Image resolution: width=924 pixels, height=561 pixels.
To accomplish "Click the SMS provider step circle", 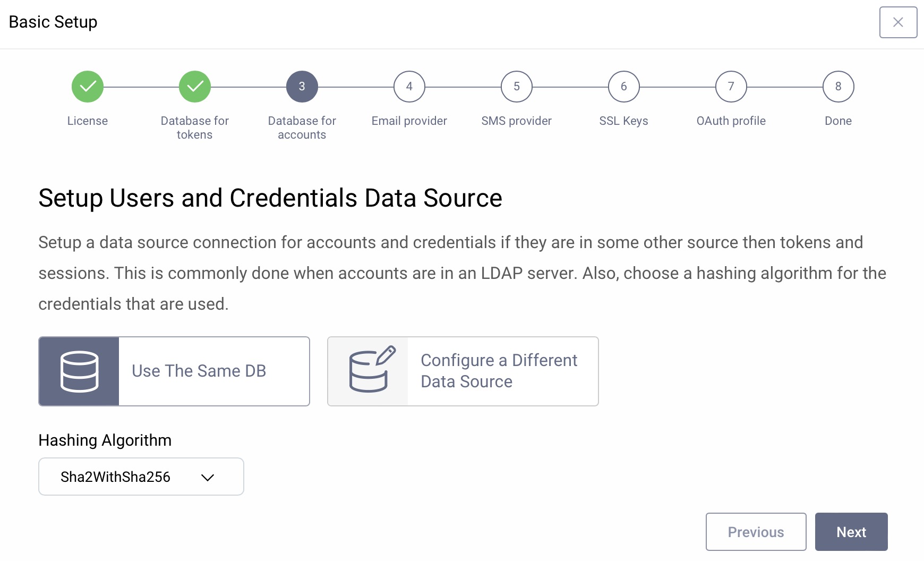I will [x=516, y=86].
